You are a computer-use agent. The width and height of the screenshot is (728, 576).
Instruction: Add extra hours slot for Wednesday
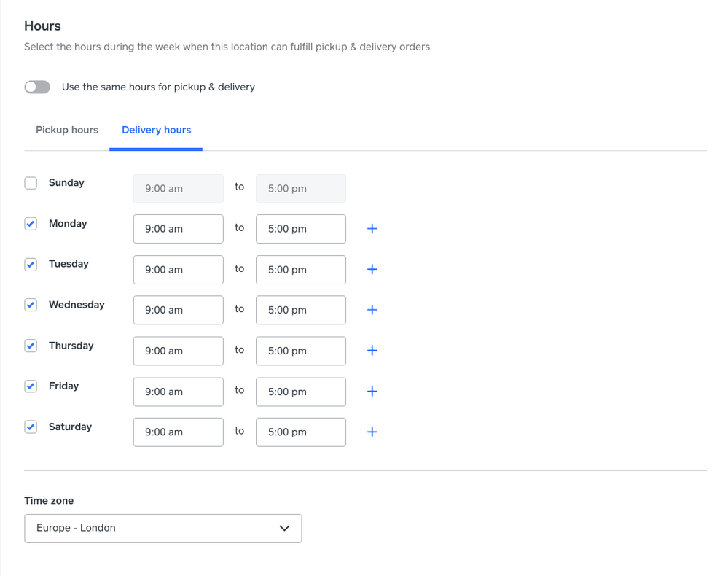click(372, 310)
